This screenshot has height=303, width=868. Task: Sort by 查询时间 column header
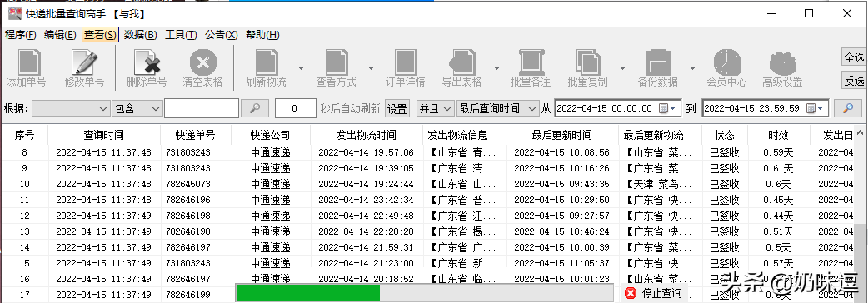104,135
